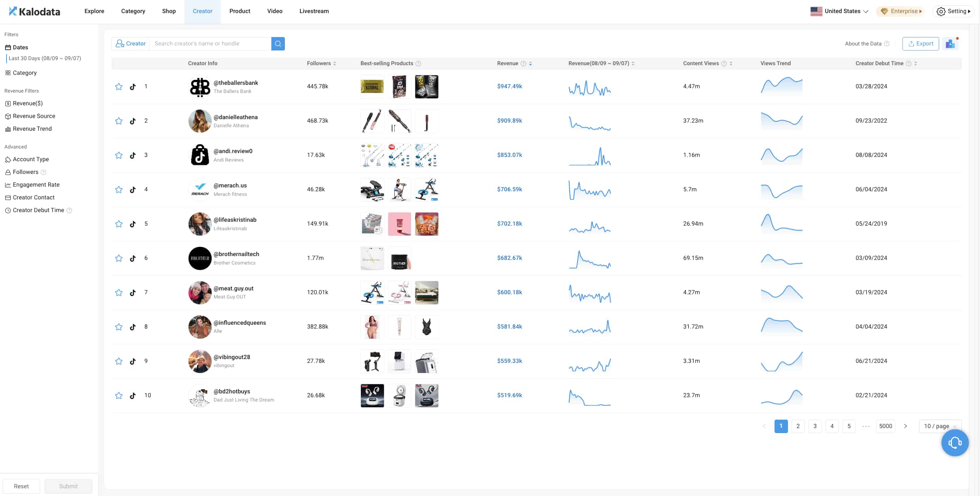Viewport: 980px width, 496px height.
Task: Open the Setting menu
Action: 956,11
